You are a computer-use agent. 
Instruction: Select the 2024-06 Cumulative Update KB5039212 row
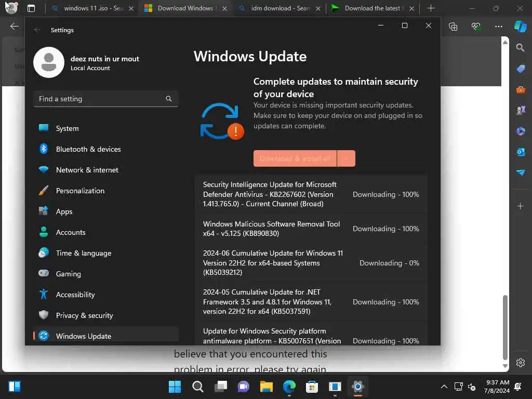(x=311, y=262)
